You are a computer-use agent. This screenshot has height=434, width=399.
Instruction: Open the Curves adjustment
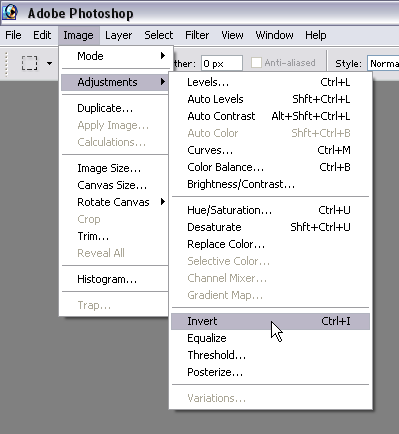click(x=270, y=150)
